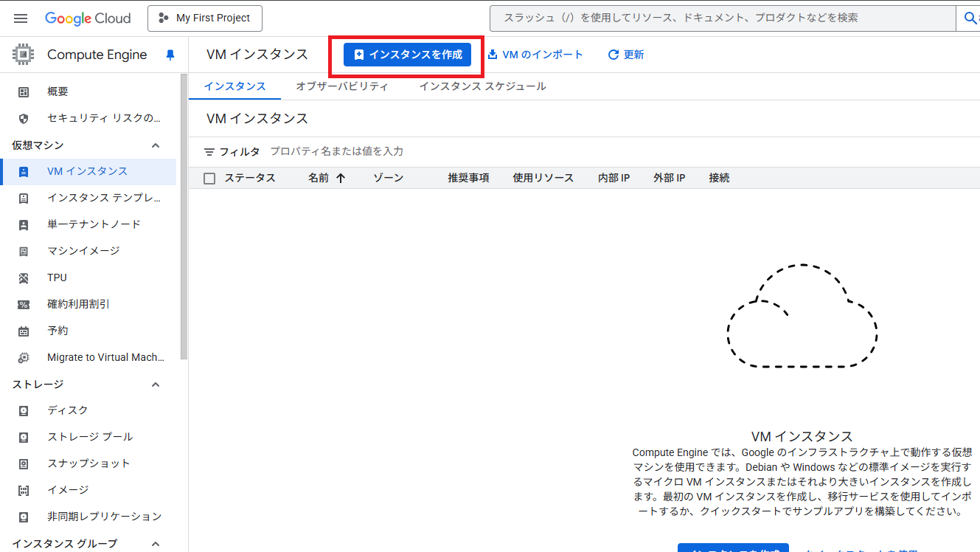This screenshot has width=980, height=552.
Task: Click the イメージ sidebar icon
Action: [x=24, y=491]
